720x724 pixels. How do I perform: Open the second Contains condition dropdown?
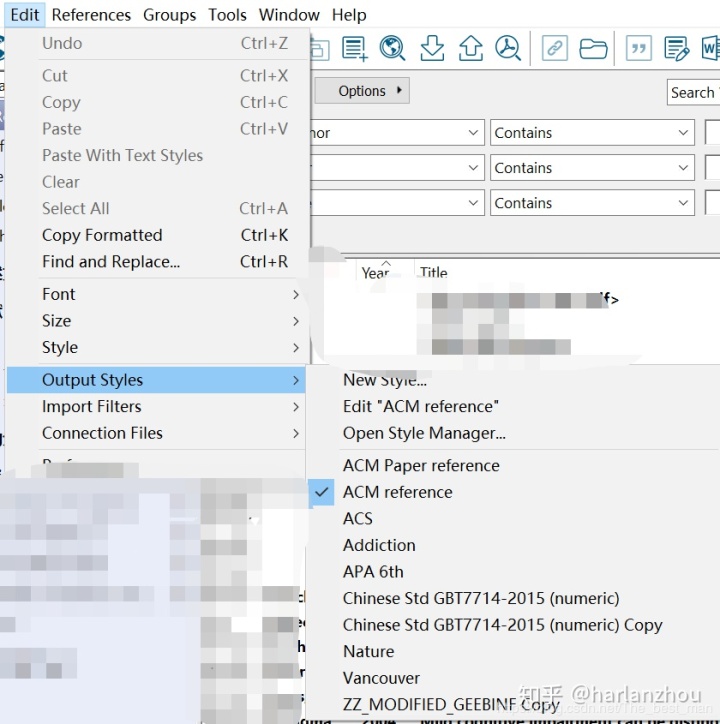[592, 168]
